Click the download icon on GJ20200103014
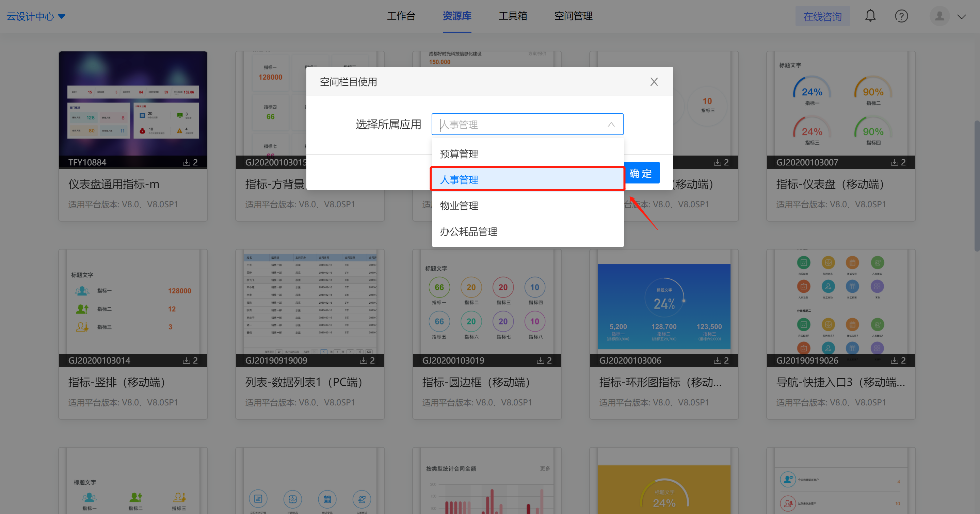Viewport: 980px width, 514px height. [186, 360]
